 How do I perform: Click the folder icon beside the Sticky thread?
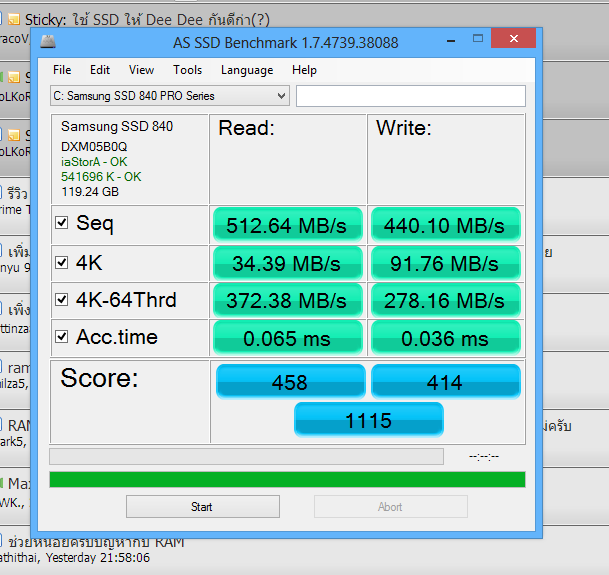click(14, 19)
